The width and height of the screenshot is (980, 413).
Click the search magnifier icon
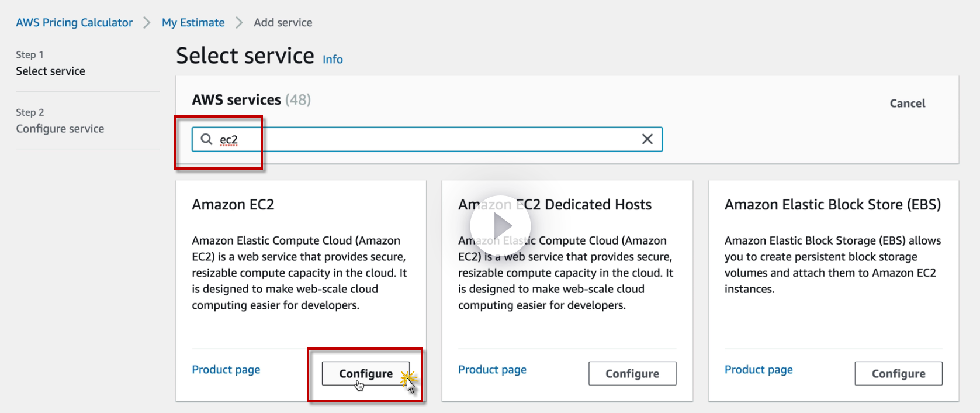pos(206,139)
